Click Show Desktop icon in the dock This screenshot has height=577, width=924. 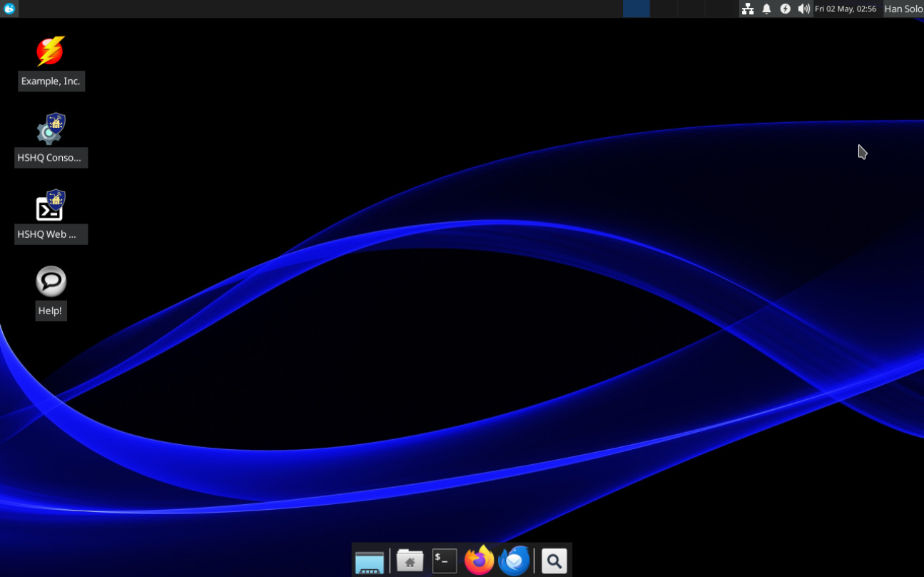pyautogui.click(x=370, y=561)
